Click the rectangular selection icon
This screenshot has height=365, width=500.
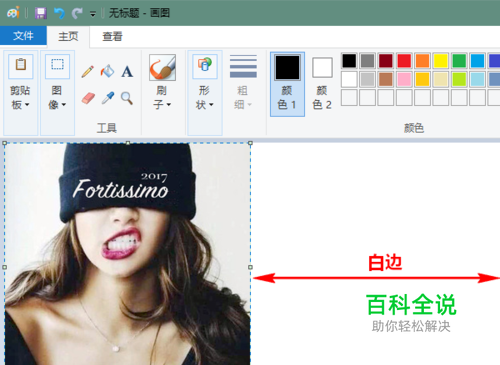click(57, 65)
